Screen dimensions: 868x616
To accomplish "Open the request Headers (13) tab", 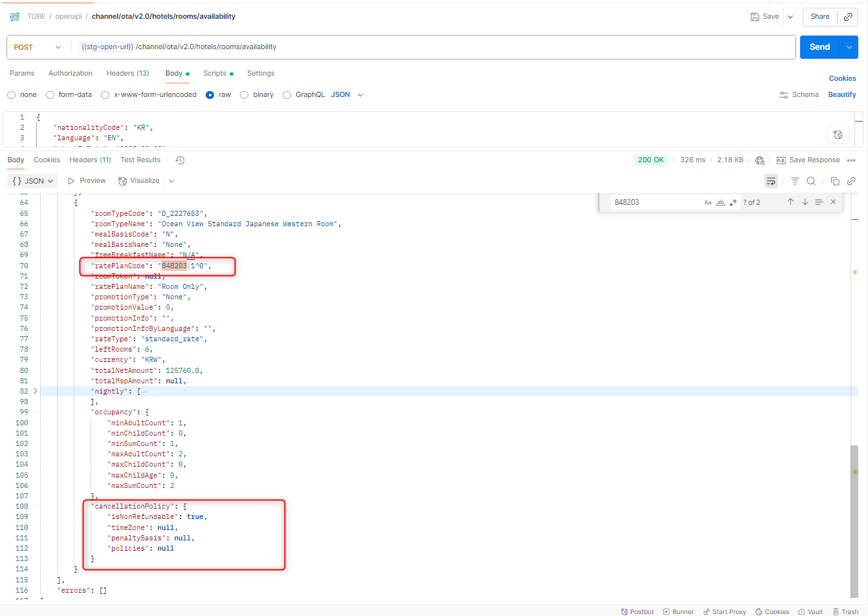I will coord(128,74).
